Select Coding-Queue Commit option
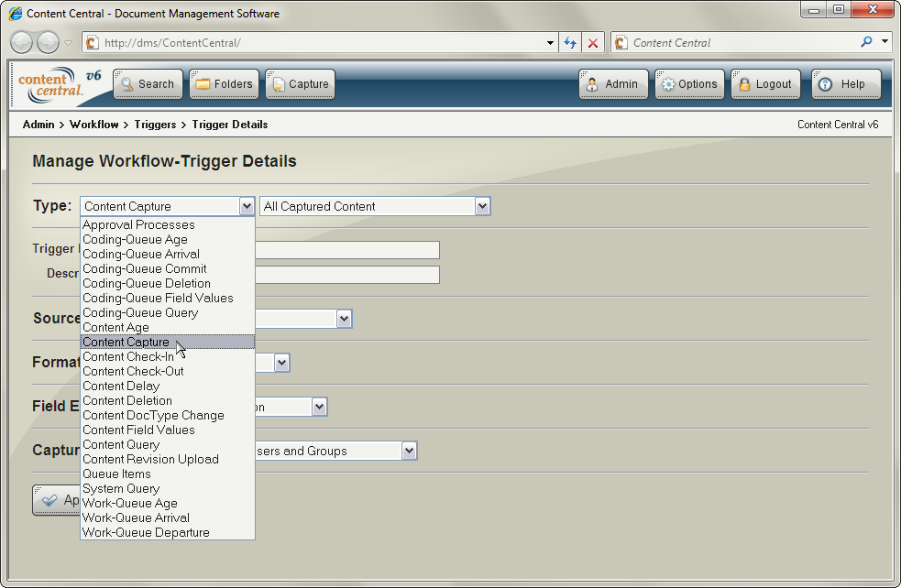The image size is (901, 588). (x=167, y=268)
